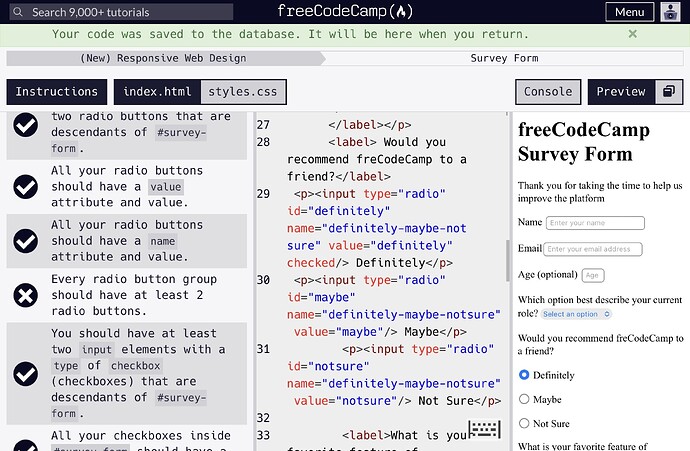
Task: Click the Email input in preview
Action: [x=593, y=249]
